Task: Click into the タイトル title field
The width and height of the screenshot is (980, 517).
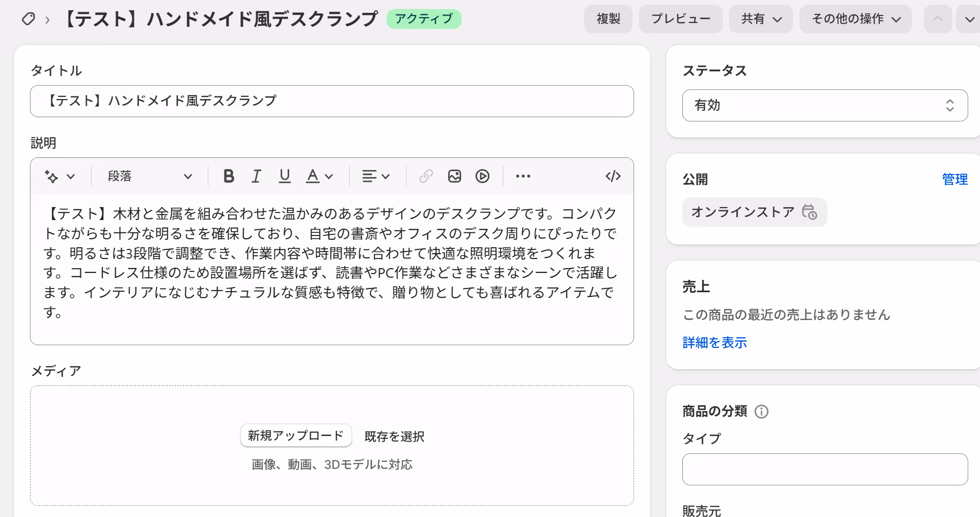Action: [332, 101]
